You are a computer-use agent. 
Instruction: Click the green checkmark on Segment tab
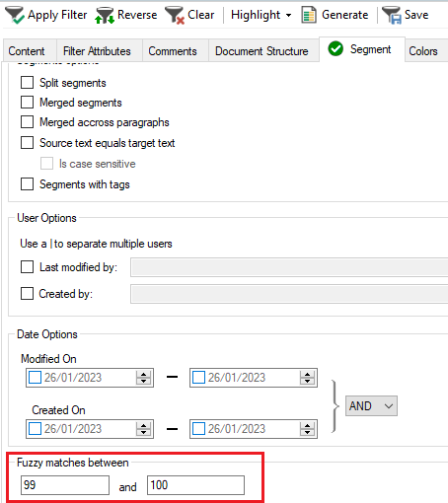click(336, 49)
